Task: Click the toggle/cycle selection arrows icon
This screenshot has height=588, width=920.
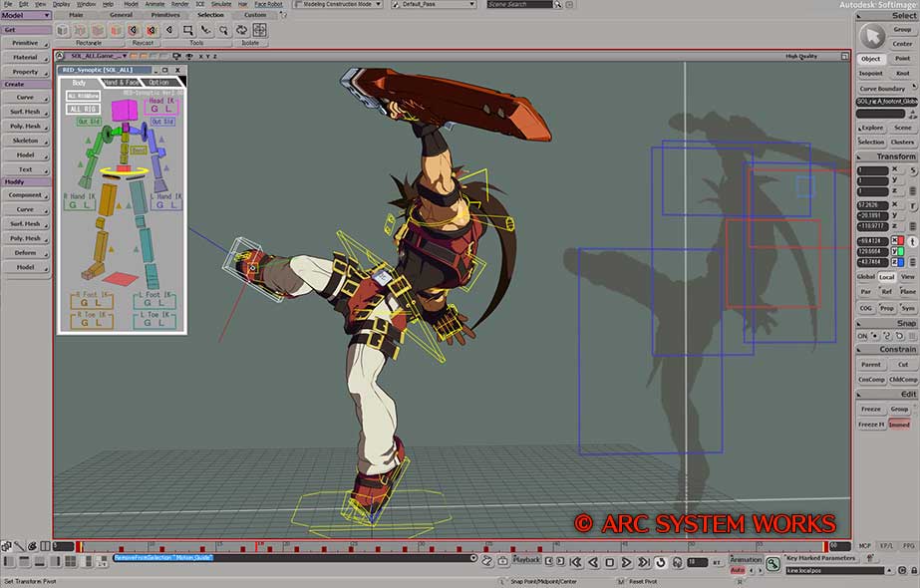Action: point(241,30)
